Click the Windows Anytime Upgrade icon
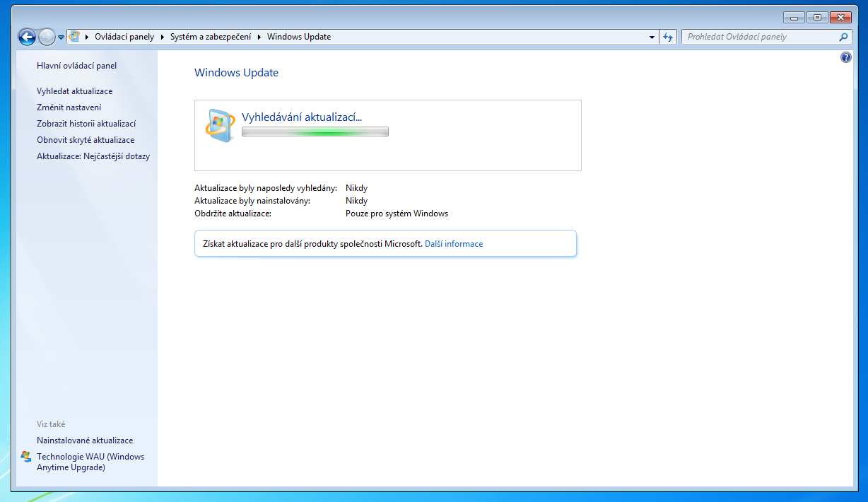 tap(26, 457)
